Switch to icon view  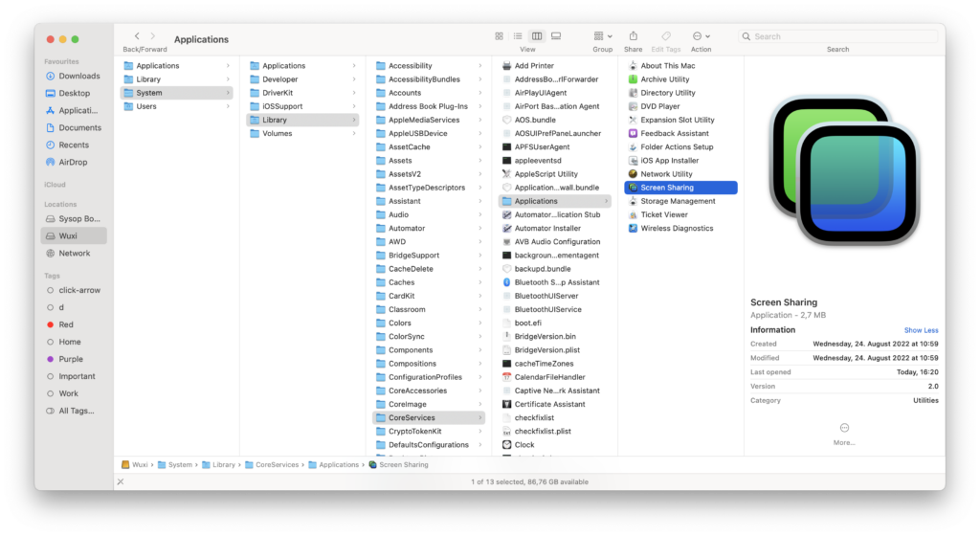(x=499, y=36)
